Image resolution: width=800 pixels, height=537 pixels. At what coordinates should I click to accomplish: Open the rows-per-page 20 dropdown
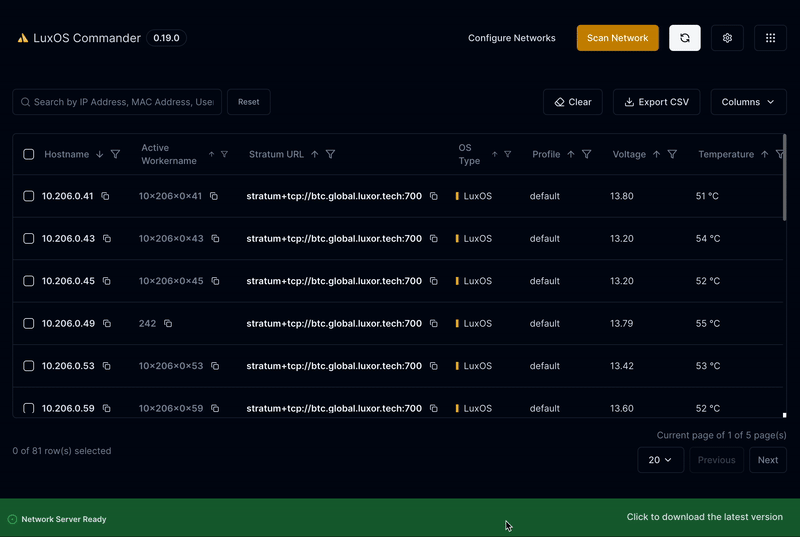[660, 460]
